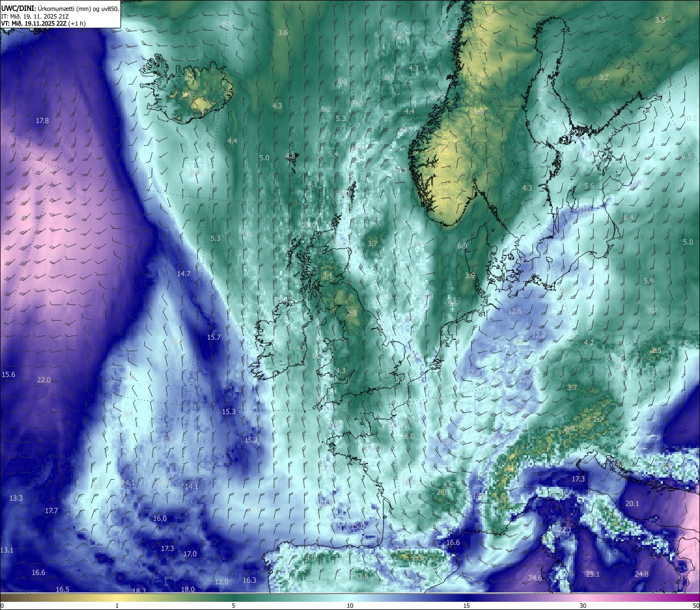Click the 17.0 value on the map
Screen dimensions: 700x610
pyautogui.click(x=190, y=554)
